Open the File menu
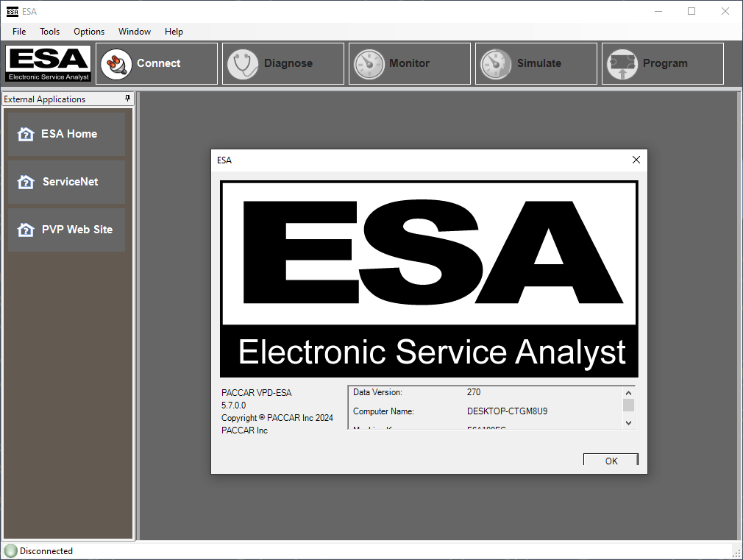 click(19, 32)
